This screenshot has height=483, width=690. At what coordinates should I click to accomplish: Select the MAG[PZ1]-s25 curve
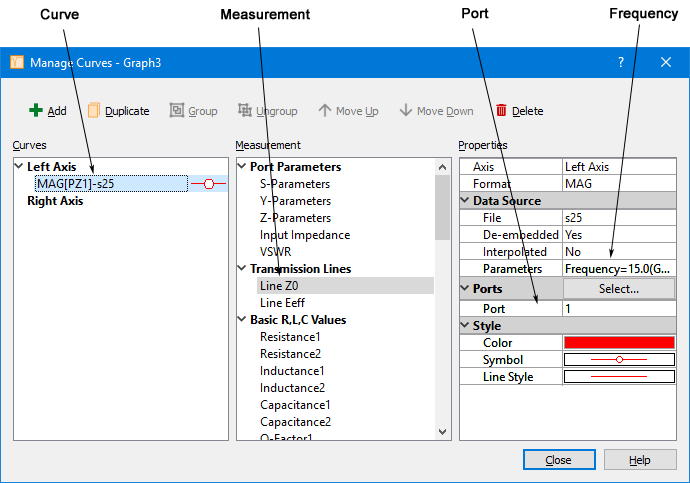(111, 183)
